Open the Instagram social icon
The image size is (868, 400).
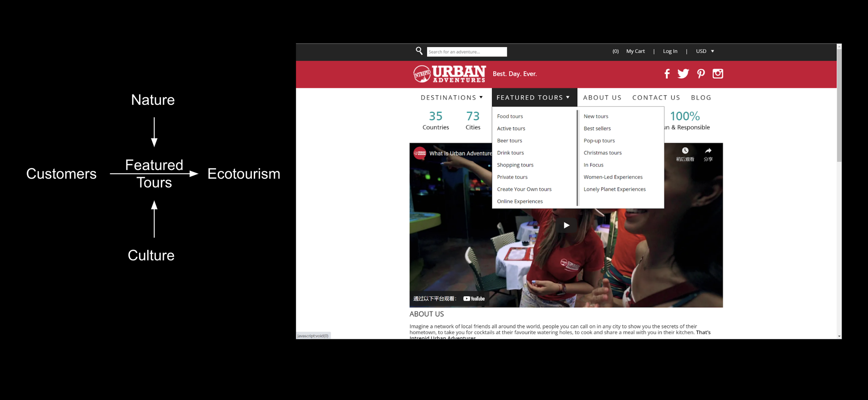click(718, 74)
